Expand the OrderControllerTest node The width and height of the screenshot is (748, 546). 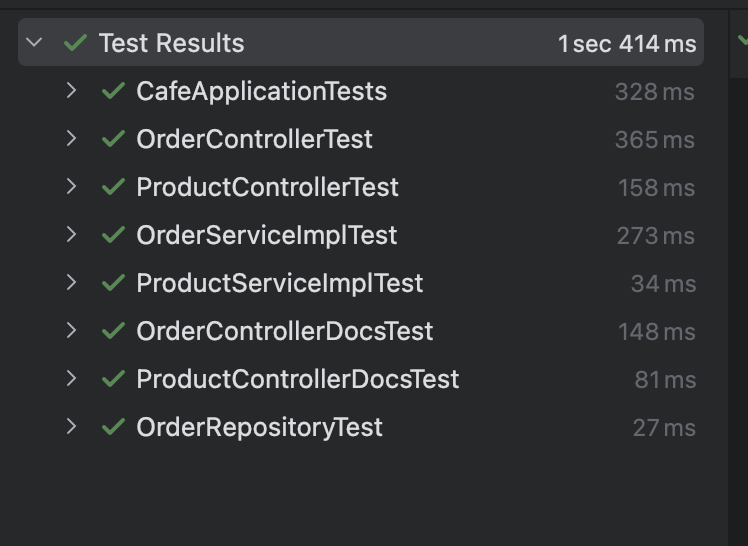(71, 139)
